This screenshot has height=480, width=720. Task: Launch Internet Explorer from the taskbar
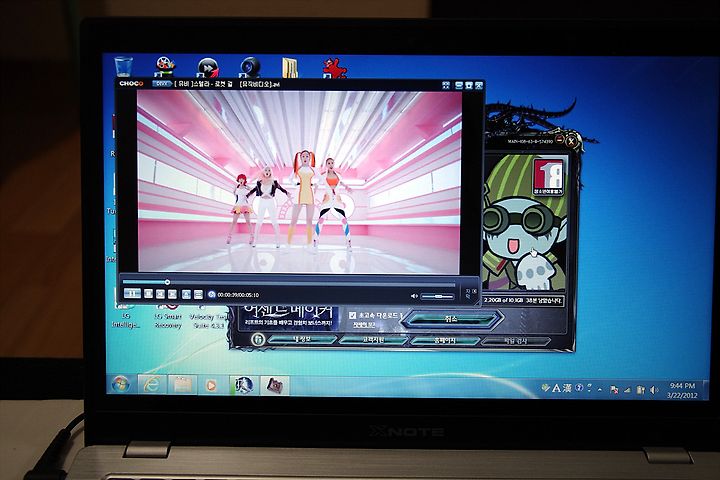click(x=151, y=384)
